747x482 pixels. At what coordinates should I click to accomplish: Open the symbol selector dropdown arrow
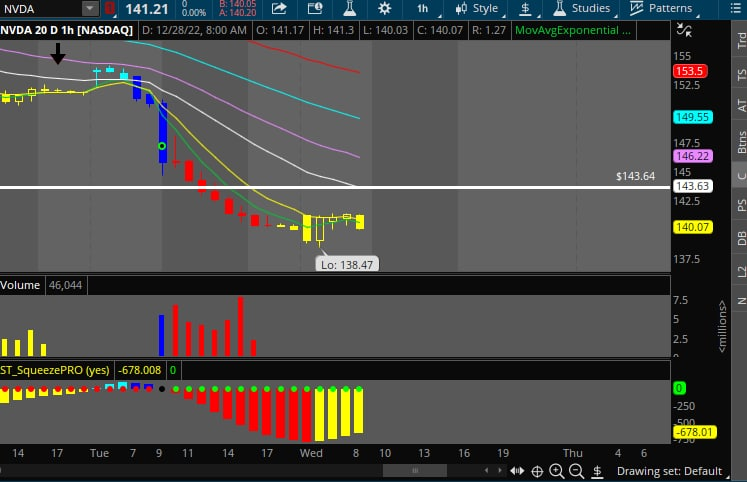coord(90,9)
